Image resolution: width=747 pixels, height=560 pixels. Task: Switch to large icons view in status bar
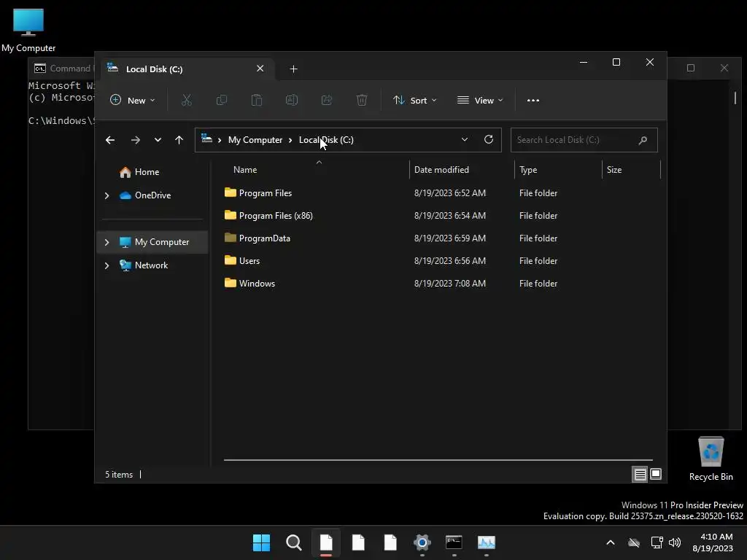pos(656,474)
